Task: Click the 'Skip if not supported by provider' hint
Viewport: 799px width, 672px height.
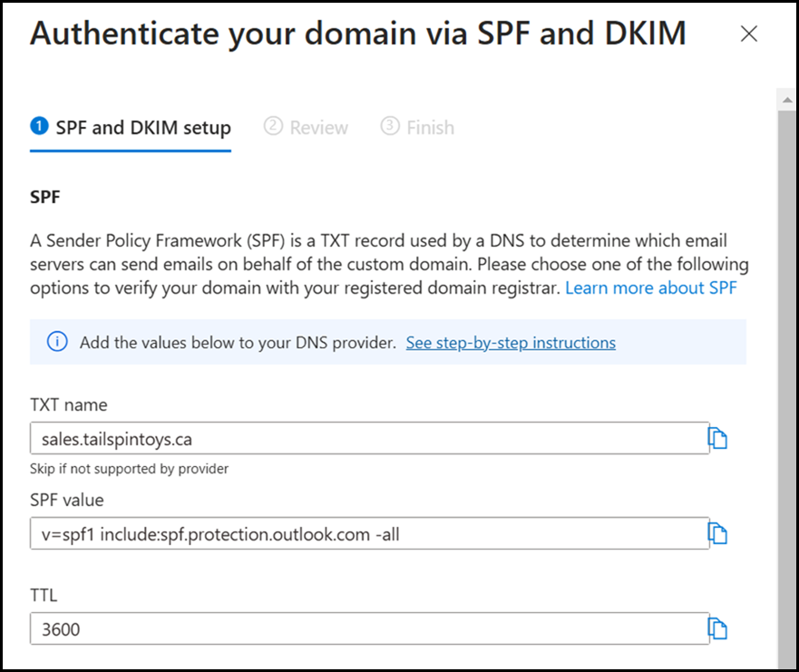Action: (x=130, y=469)
